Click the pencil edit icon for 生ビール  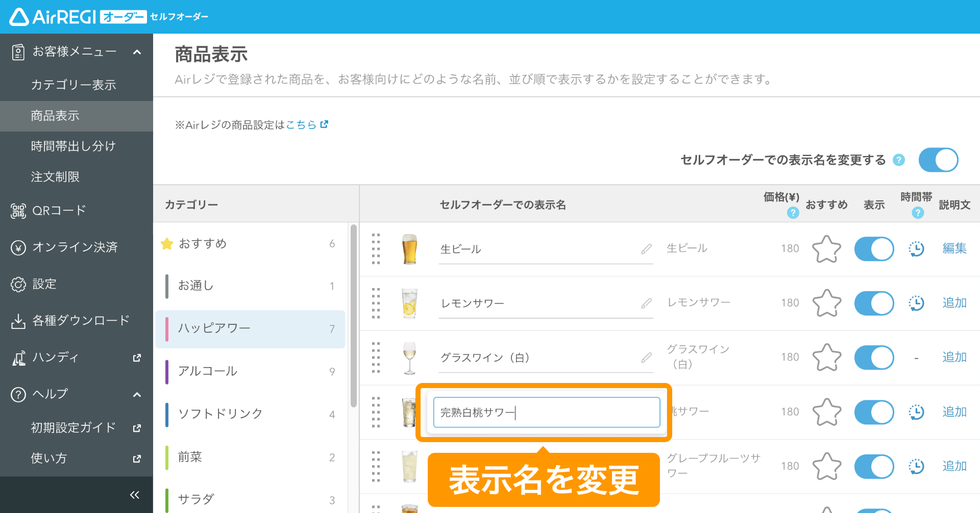coord(646,249)
